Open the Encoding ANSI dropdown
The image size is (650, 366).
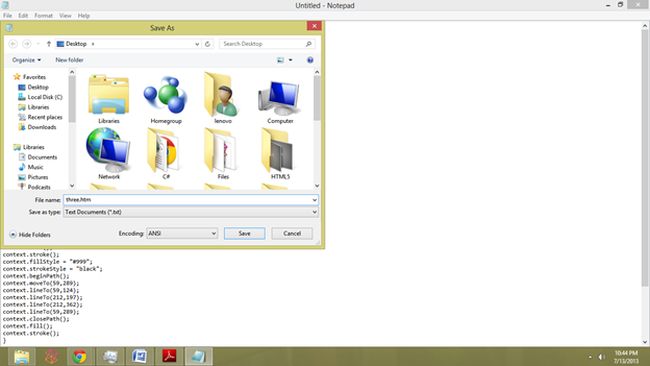(182, 233)
